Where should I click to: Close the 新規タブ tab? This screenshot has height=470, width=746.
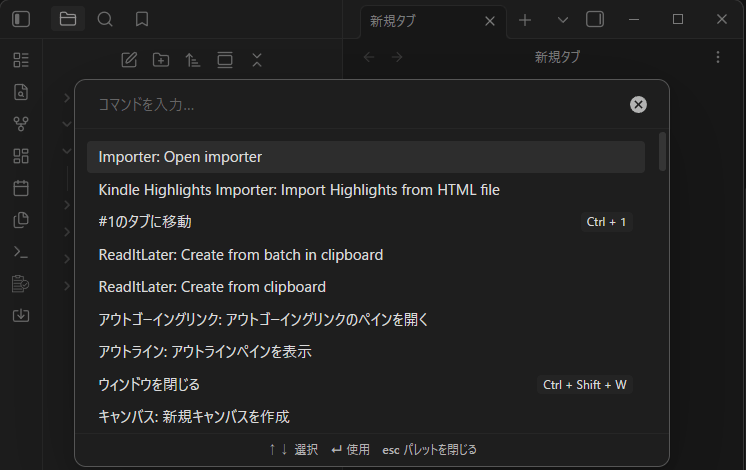490,21
